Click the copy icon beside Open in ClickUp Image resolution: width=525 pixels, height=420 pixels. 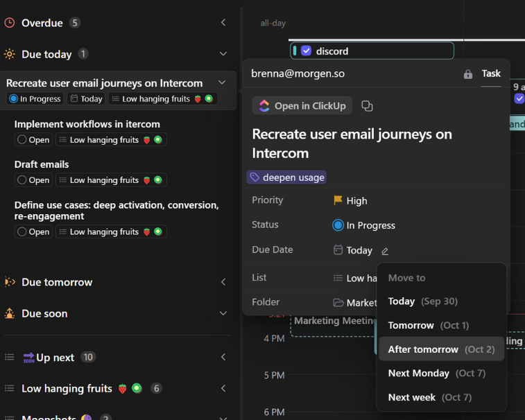pos(367,106)
